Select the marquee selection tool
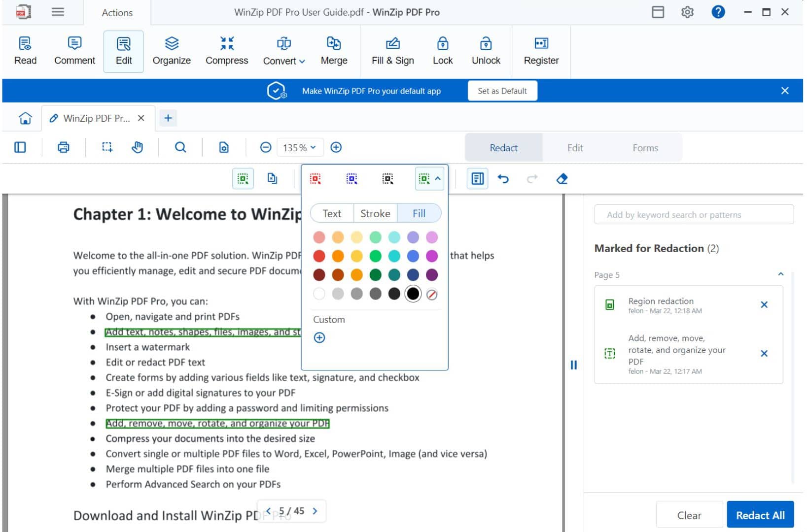The height and width of the screenshot is (532, 807). pos(107,147)
